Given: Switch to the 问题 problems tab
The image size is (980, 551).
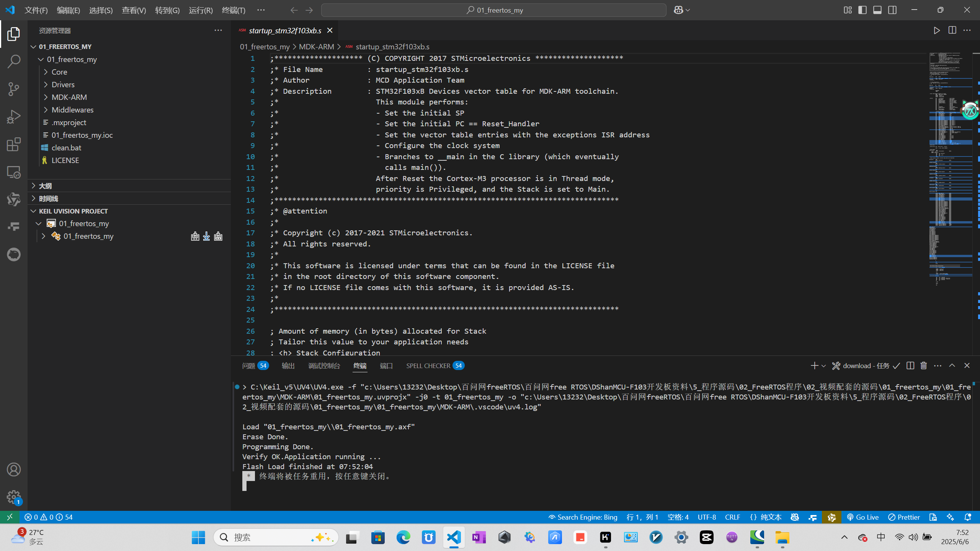Looking at the screenshot, I should pyautogui.click(x=249, y=366).
